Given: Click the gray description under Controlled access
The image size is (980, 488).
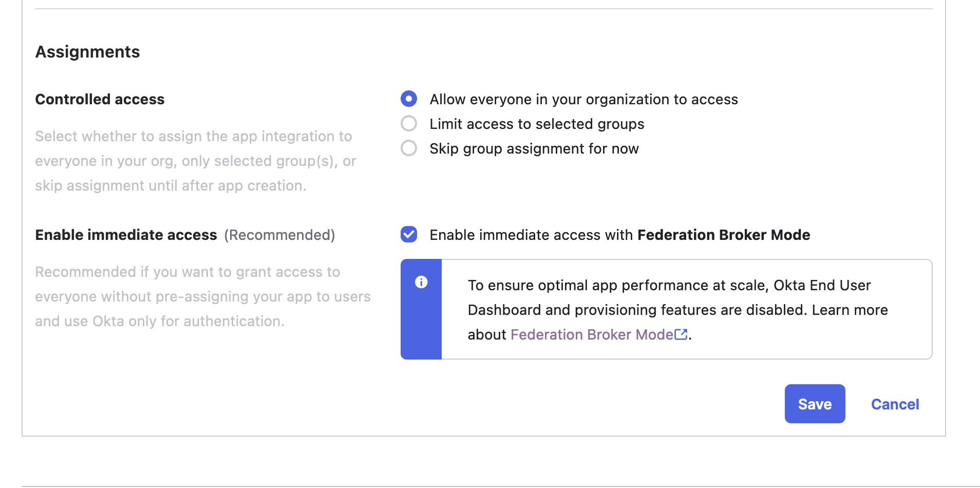Looking at the screenshot, I should [x=195, y=161].
